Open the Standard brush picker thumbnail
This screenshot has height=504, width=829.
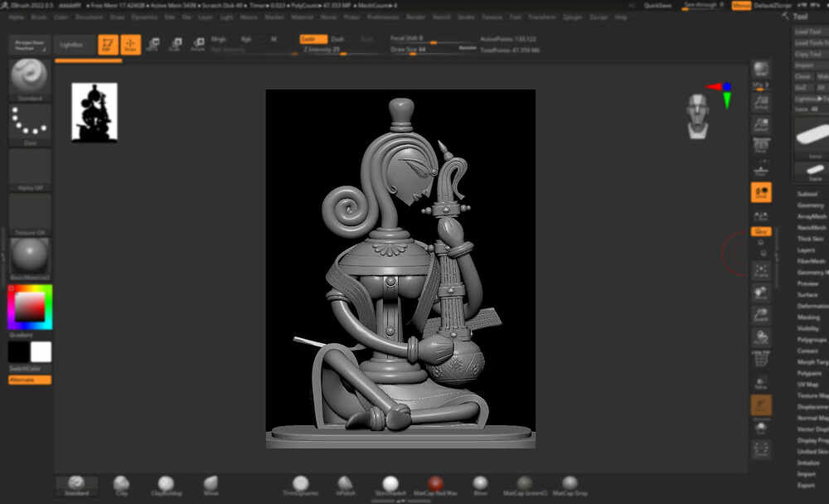tap(30, 80)
